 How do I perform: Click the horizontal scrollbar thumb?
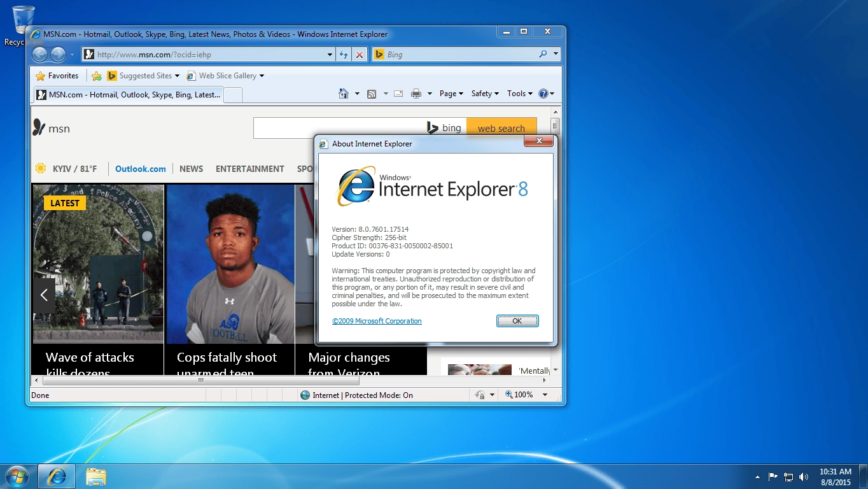(200, 381)
